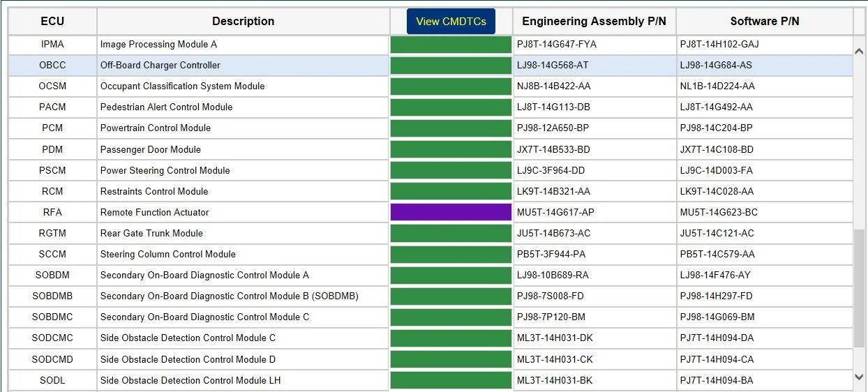Click assembly part number PJ98-7S008-FD
Image resolution: width=868 pixels, height=392 pixels.
coord(551,296)
